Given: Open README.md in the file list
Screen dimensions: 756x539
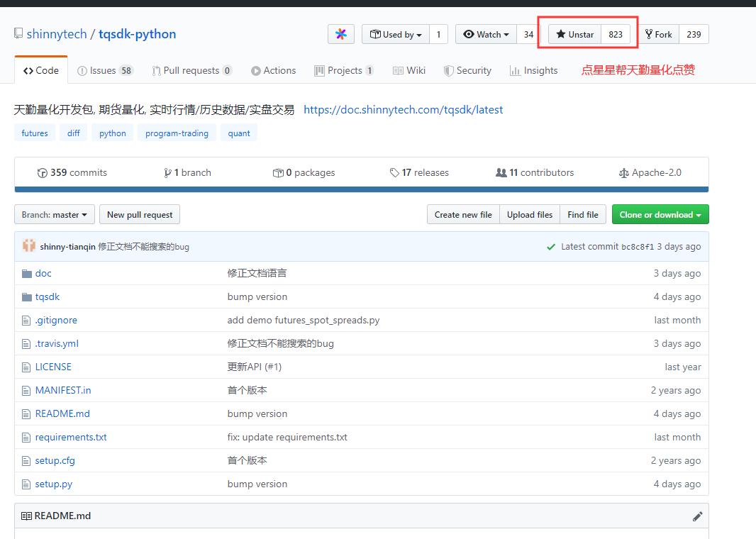Looking at the screenshot, I should click(x=62, y=413).
